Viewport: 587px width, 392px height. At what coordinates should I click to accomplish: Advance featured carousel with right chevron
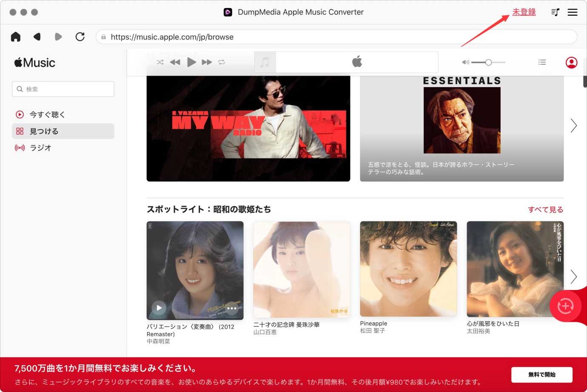pos(574,125)
